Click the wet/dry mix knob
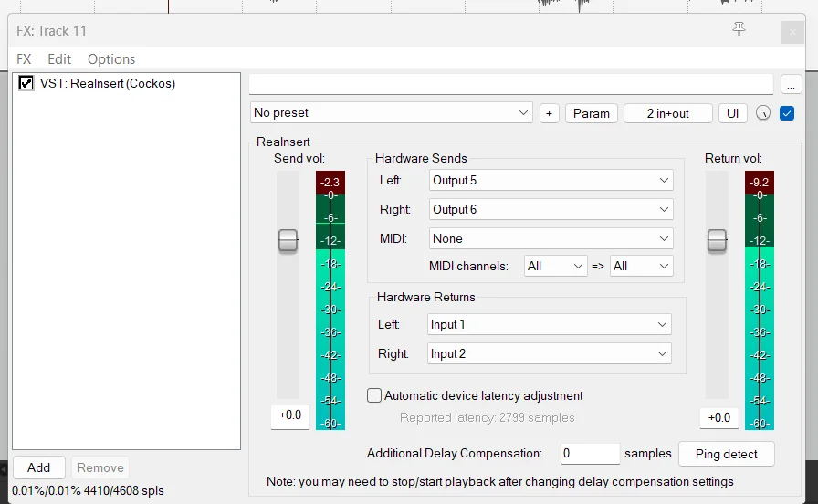The height and width of the screenshot is (504, 818). coord(762,113)
